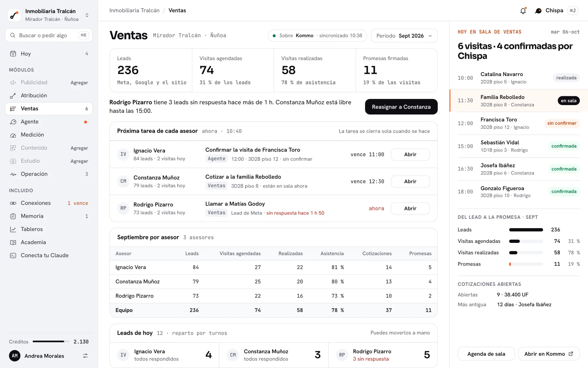Click 3 sin respuesta under Rodrigo Pizarro
Screen dimensions: 588x368
[371, 359]
